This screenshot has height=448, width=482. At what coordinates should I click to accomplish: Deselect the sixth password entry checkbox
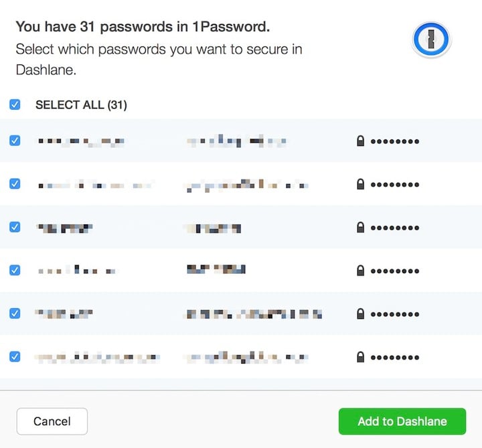click(15, 356)
